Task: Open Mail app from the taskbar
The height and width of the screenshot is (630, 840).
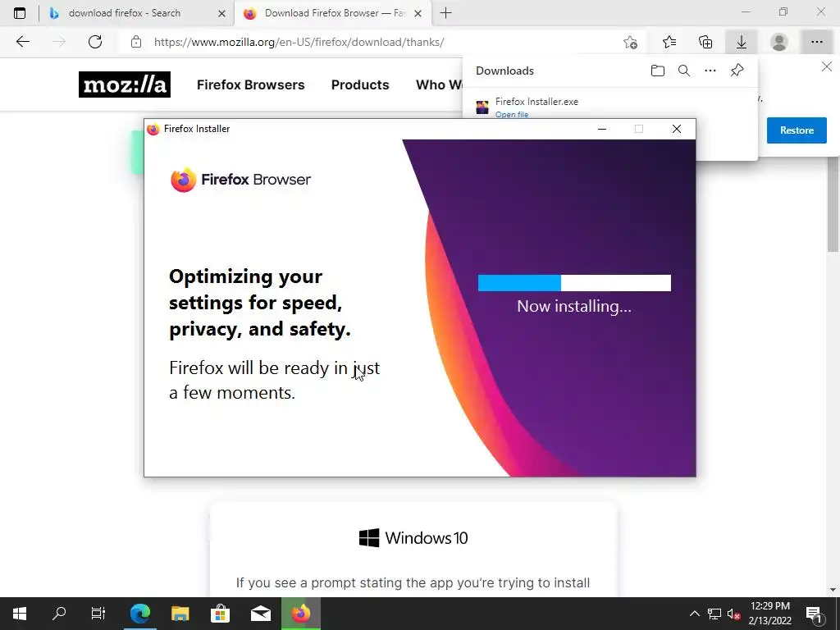Action: click(261, 614)
